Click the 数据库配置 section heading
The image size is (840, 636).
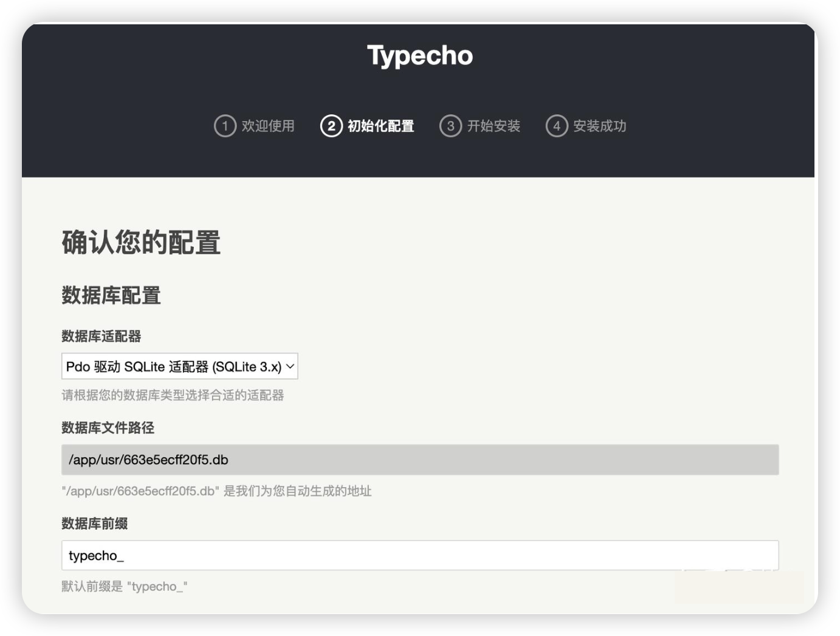(111, 296)
